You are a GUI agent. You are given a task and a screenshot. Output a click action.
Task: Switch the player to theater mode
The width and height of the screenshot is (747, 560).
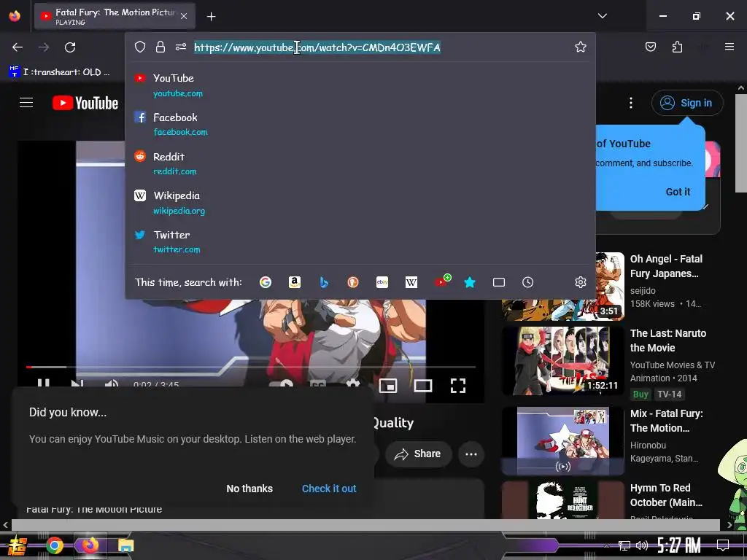[423, 385]
